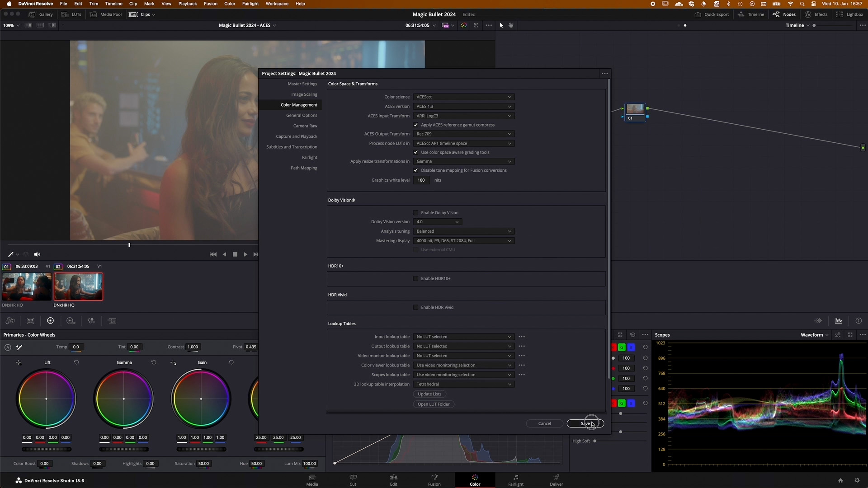The height and width of the screenshot is (488, 868).
Task: Enable Dolby Vision checkbox
Action: point(416,213)
